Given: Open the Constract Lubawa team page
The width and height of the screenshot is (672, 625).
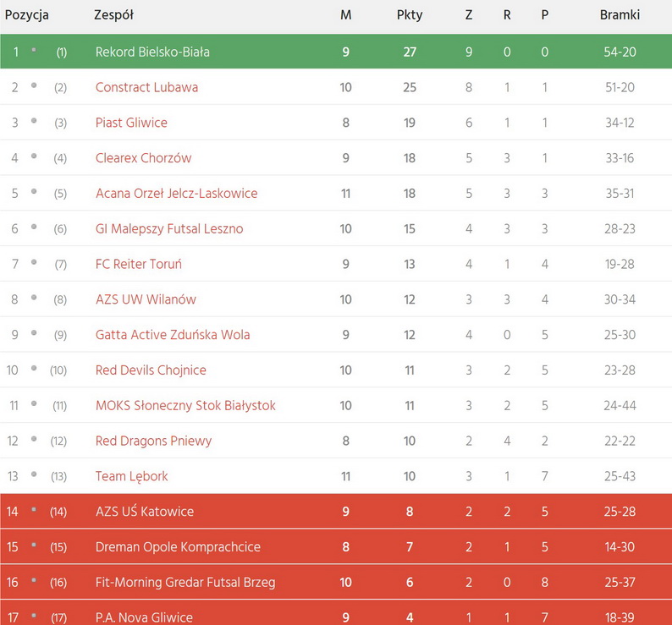Looking at the screenshot, I should 146,87.
